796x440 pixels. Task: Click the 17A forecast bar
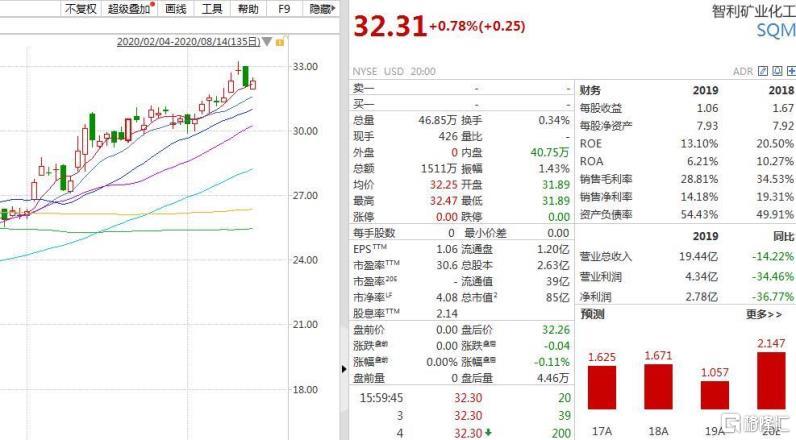click(x=602, y=387)
